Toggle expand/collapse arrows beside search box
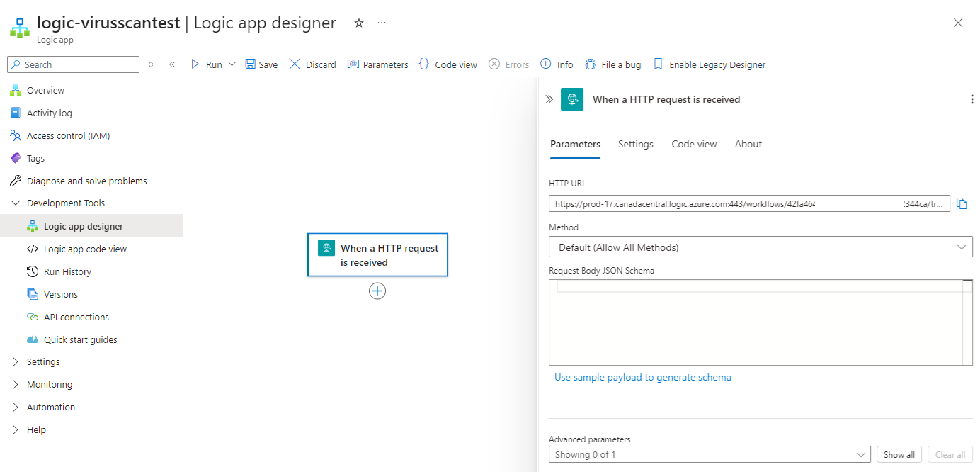The image size is (980, 472). 151,64
